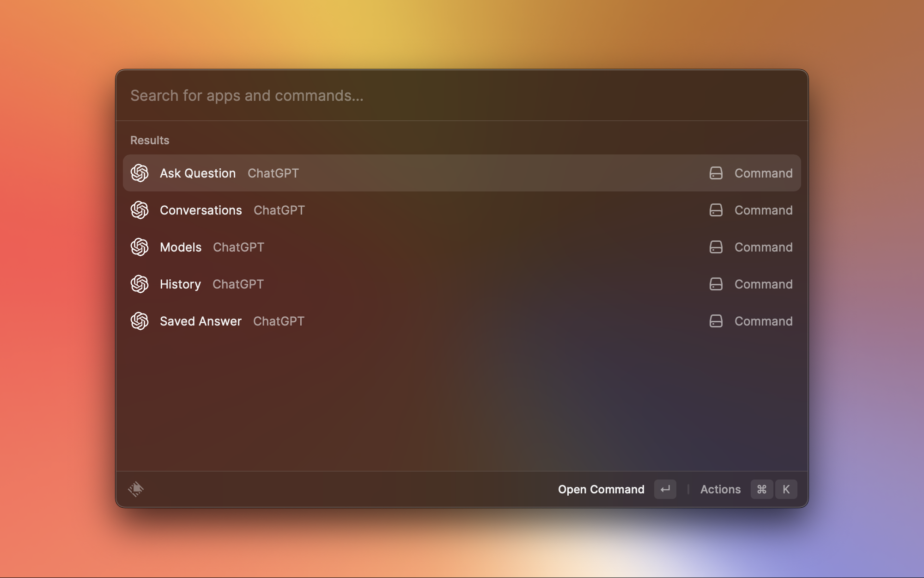Click the command type icon in Models row
Viewport: 924px width, 578px height.
pos(716,247)
